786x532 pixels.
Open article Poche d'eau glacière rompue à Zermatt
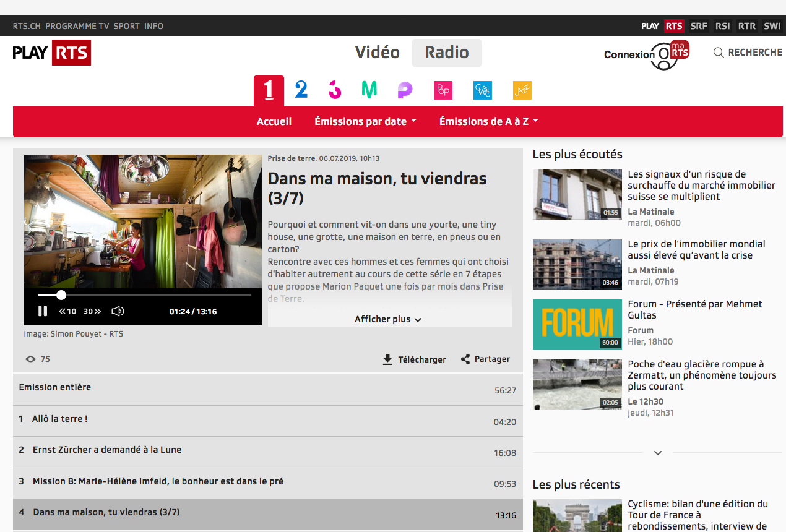(702, 375)
